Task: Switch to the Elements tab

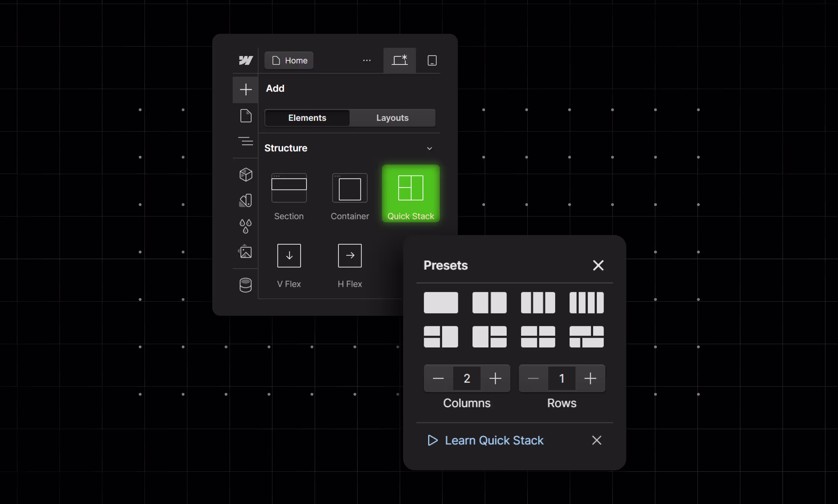Action: (307, 118)
